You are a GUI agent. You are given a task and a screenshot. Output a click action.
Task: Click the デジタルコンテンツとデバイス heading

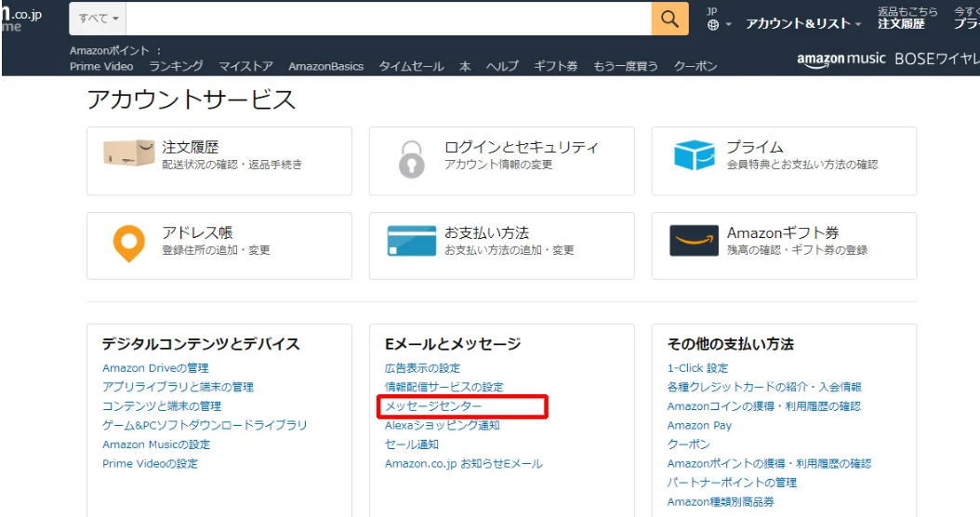201,344
